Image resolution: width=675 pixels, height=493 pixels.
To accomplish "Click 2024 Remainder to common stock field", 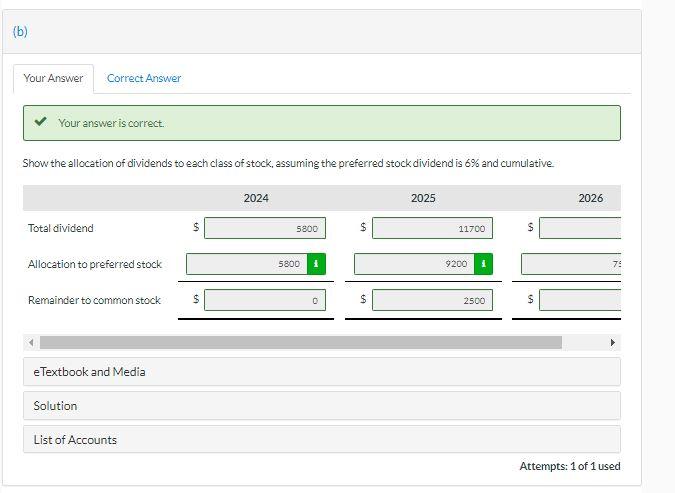I will (x=265, y=300).
